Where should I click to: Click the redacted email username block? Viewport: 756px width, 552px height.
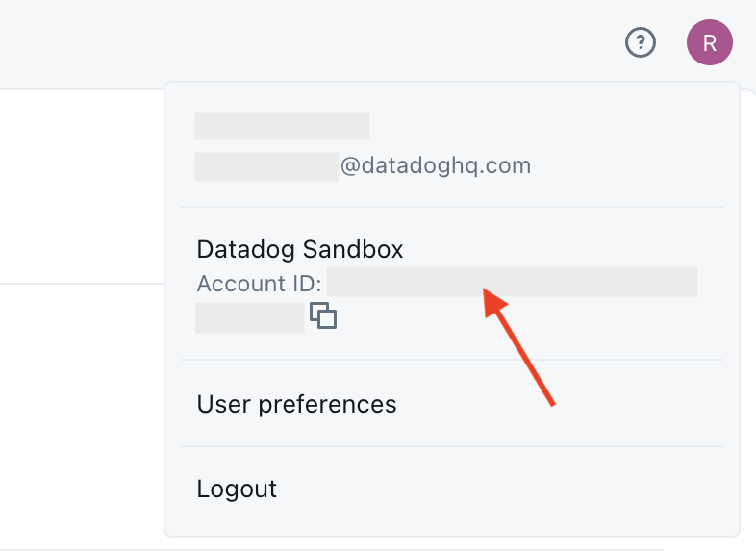tap(266, 166)
